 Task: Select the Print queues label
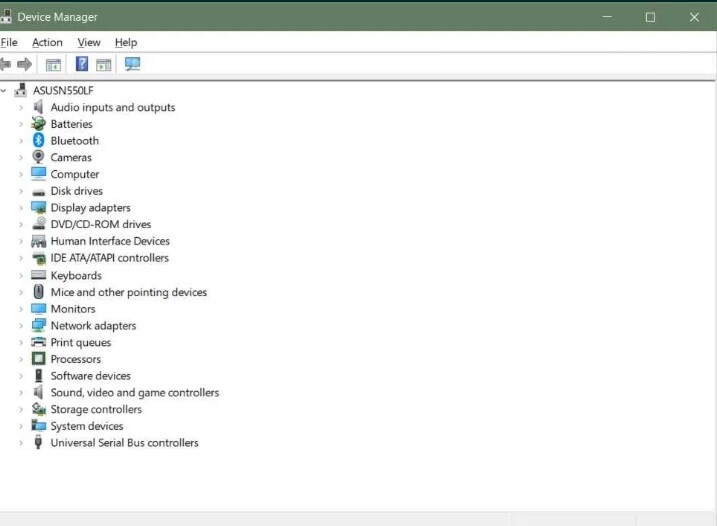pyautogui.click(x=80, y=342)
